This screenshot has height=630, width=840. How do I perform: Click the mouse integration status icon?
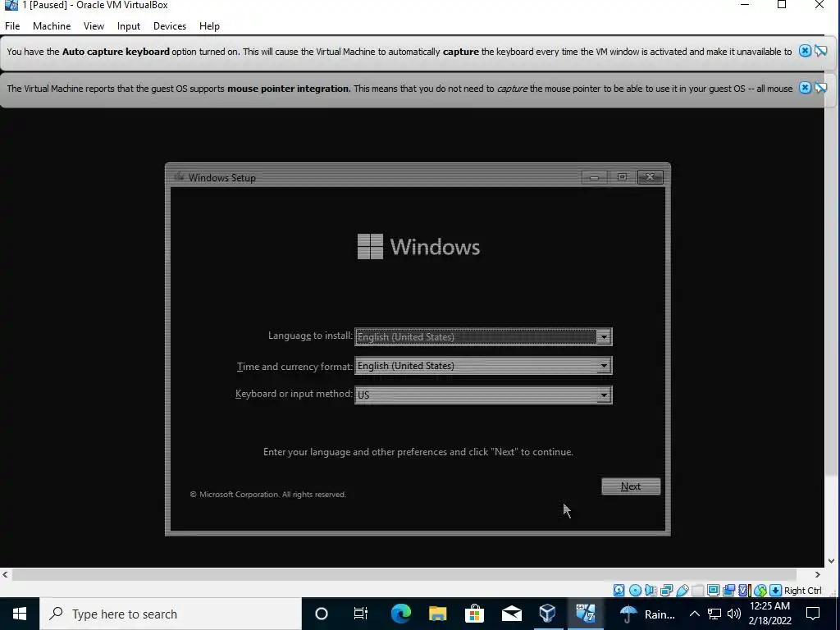coord(760,591)
